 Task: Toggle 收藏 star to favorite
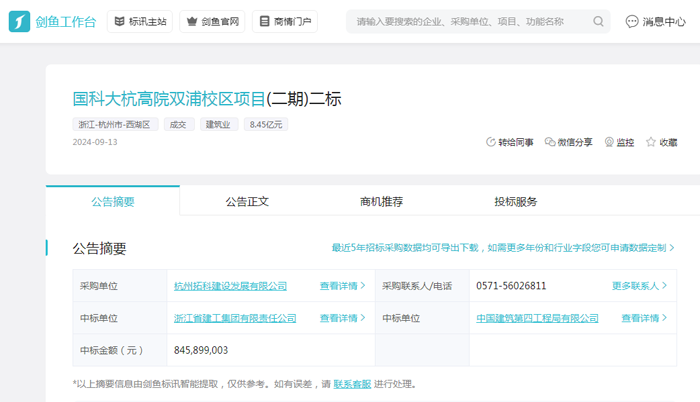[651, 143]
